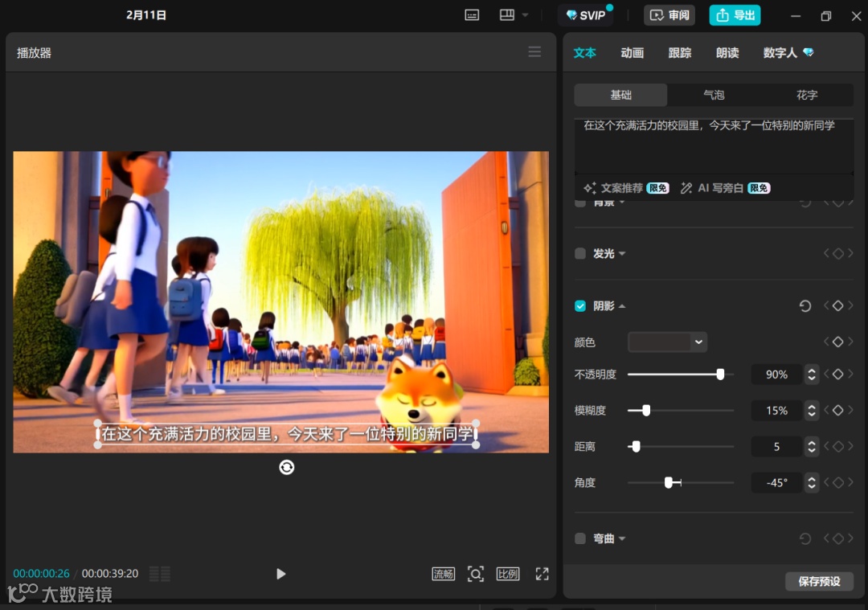Add keyframe for 弯曲 curve
The height and width of the screenshot is (610, 868).
point(838,538)
